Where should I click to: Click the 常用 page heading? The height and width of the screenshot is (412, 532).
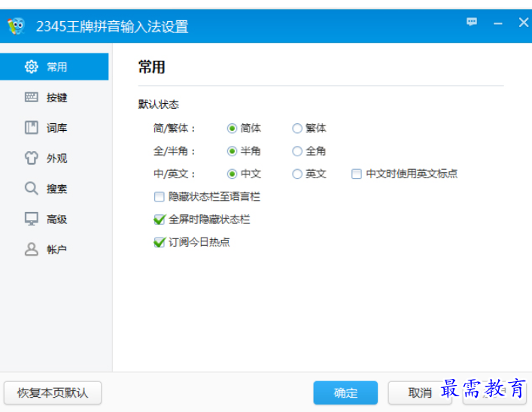pyautogui.click(x=152, y=67)
